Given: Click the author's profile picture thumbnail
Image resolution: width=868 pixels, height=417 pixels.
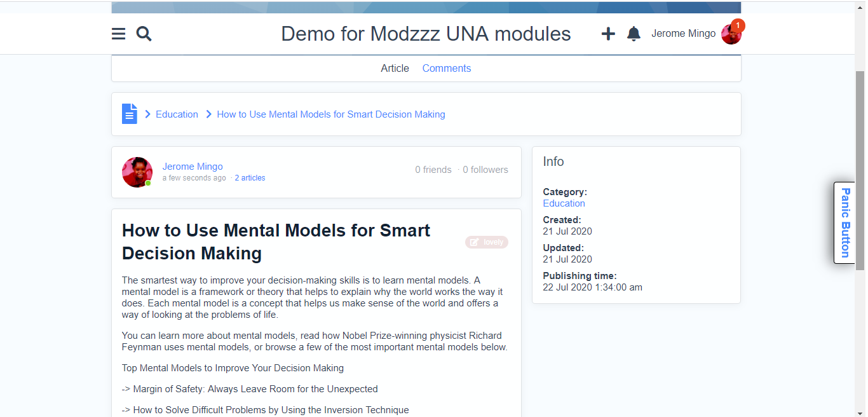Looking at the screenshot, I should tap(137, 172).
